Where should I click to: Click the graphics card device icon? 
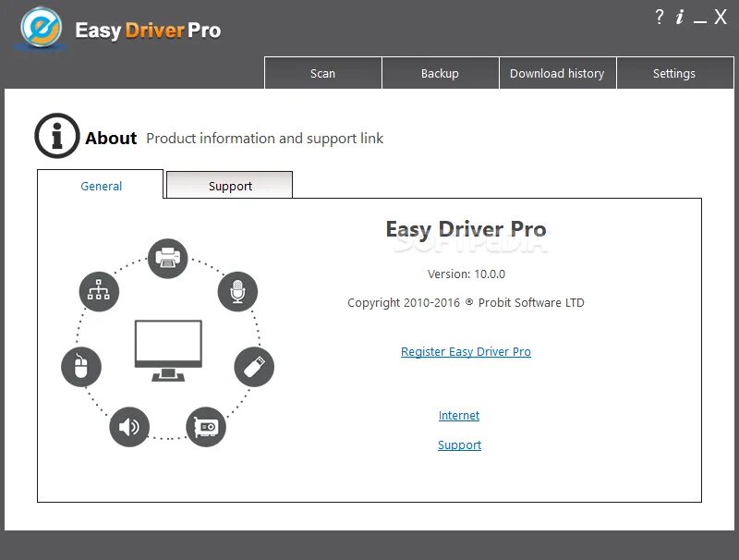pyautogui.click(x=205, y=428)
